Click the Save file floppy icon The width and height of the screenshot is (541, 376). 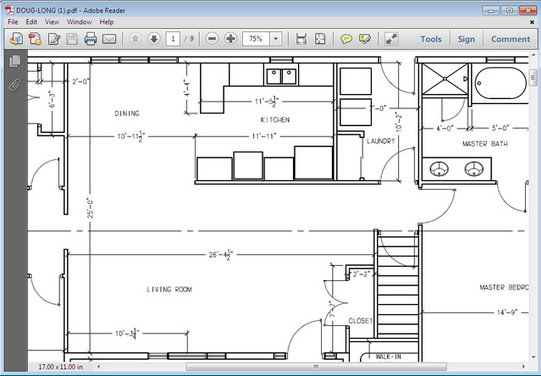pos(72,39)
